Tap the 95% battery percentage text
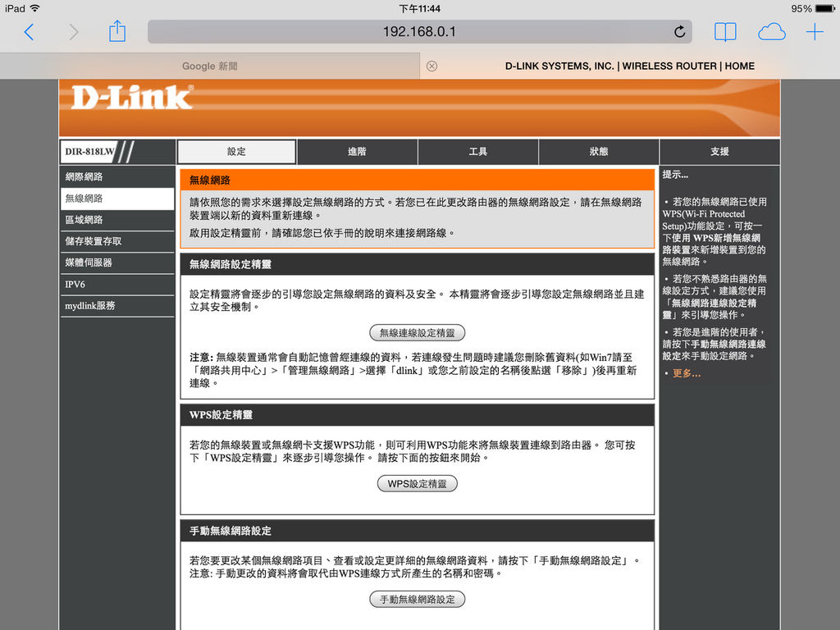This screenshot has width=840, height=630. [x=801, y=8]
